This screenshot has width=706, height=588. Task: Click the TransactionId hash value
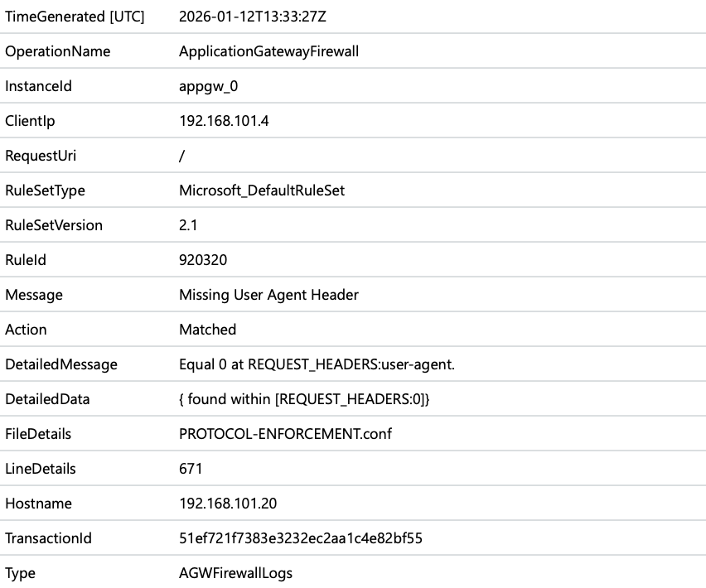click(301, 538)
